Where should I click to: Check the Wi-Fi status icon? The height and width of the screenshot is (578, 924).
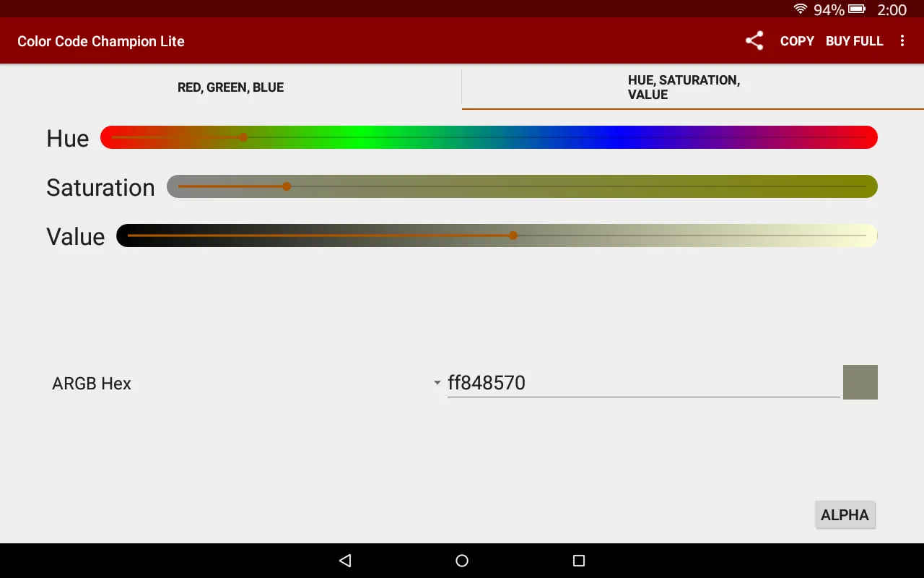pyautogui.click(x=801, y=9)
